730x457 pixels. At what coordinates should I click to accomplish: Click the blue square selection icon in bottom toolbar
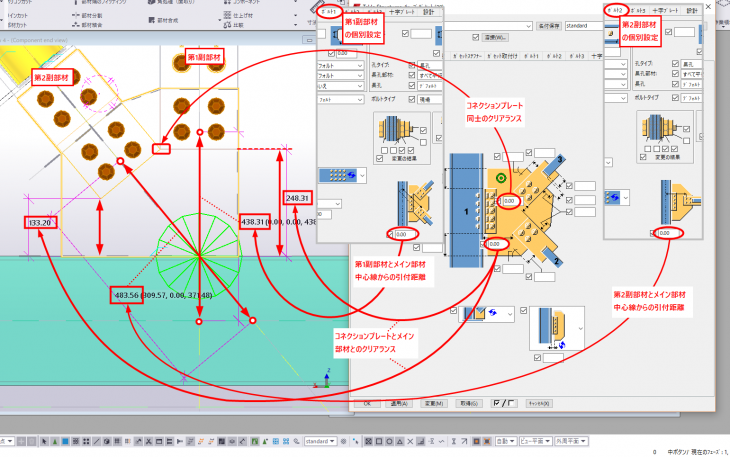(65, 441)
